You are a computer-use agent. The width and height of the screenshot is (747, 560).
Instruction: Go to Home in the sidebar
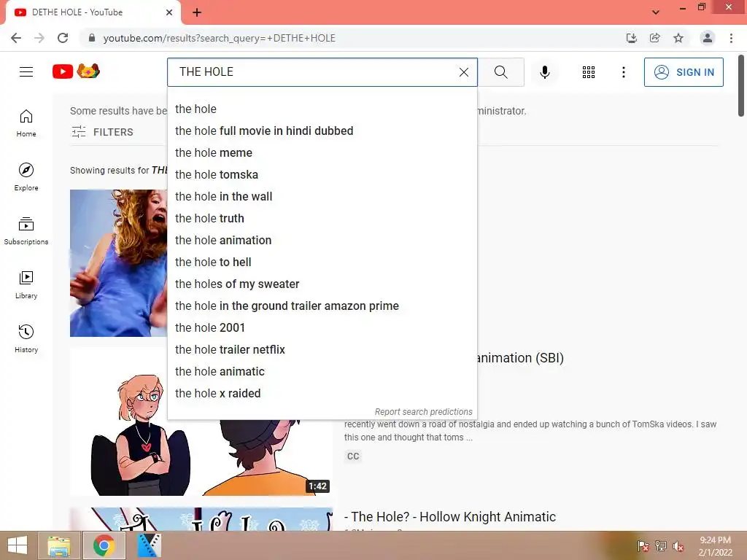coord(26,123)
